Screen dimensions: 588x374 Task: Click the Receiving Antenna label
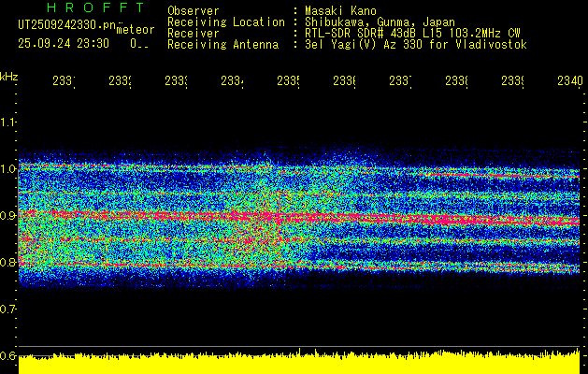click(x=222, y=45)
